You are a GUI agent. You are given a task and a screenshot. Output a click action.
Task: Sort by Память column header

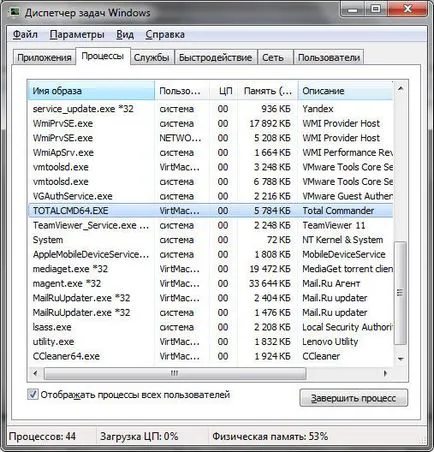click(x=268, y=91)
